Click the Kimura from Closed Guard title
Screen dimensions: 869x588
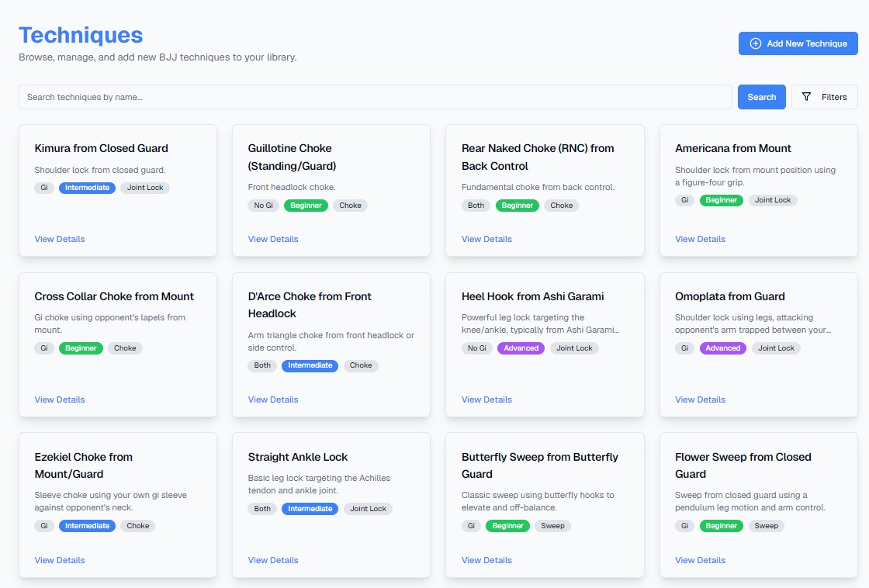pyautogui.click(x=101, y=148)
